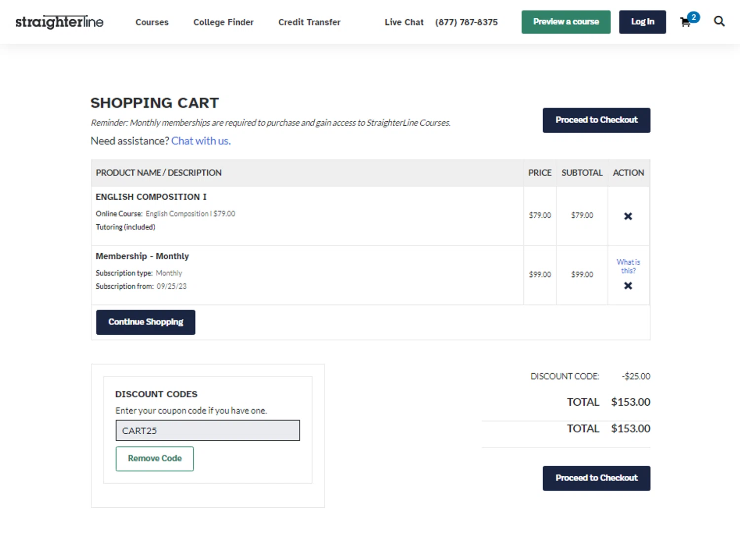Open Live Chat
This screenshot has height=560, width=740.
click(404, 22)
